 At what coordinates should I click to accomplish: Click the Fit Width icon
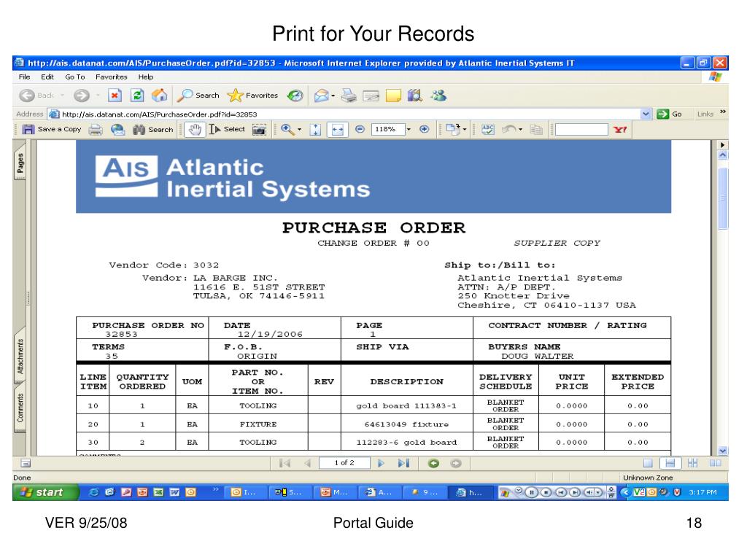point(337,130)
